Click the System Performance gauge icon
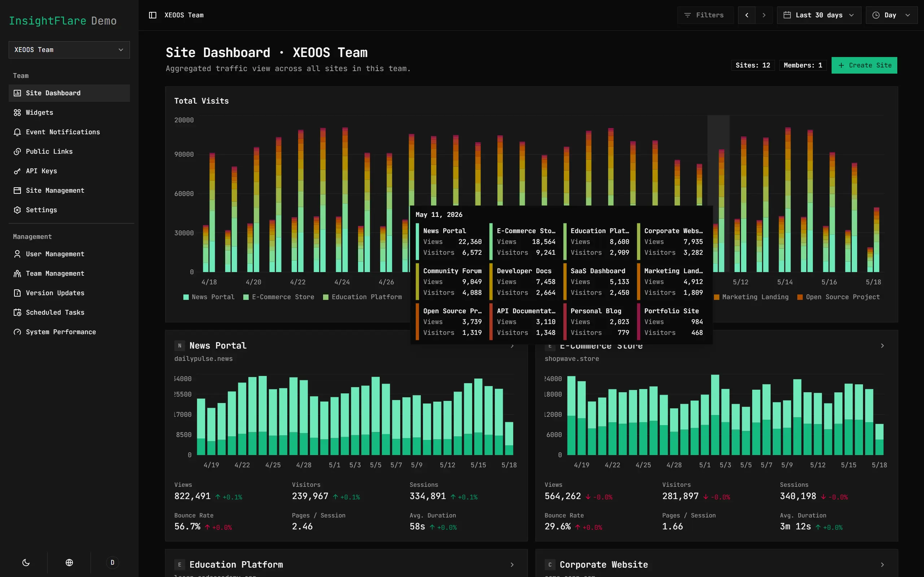The image size is (924, 577). pyautogui.click(x=17, y=332)
